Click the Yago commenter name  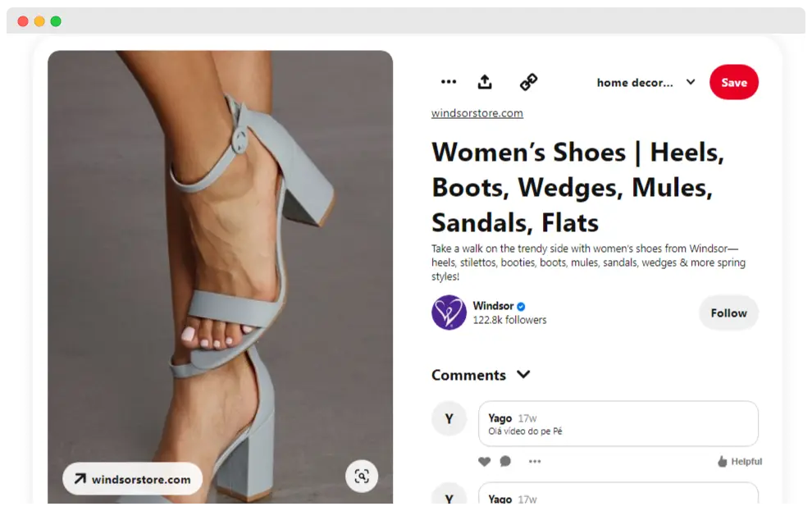tap(500, 417)
